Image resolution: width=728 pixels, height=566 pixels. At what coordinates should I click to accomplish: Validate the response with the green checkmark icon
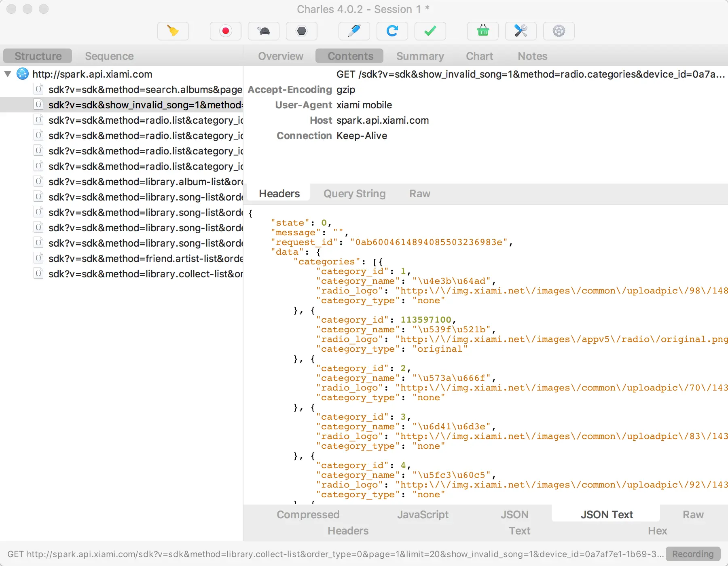point(430,31)
